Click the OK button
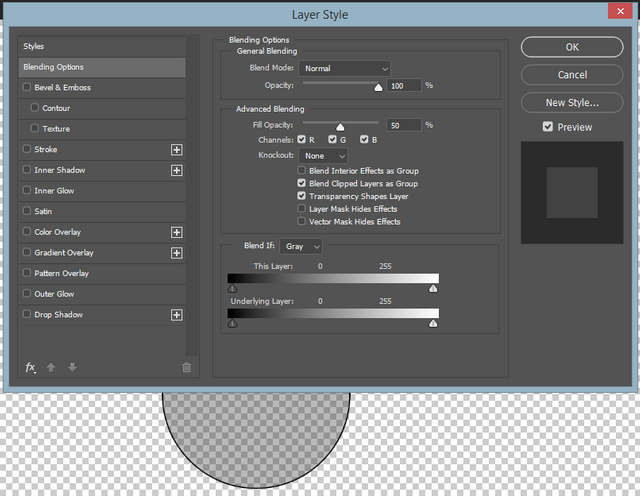640x496 pixels. coord(572,47)
